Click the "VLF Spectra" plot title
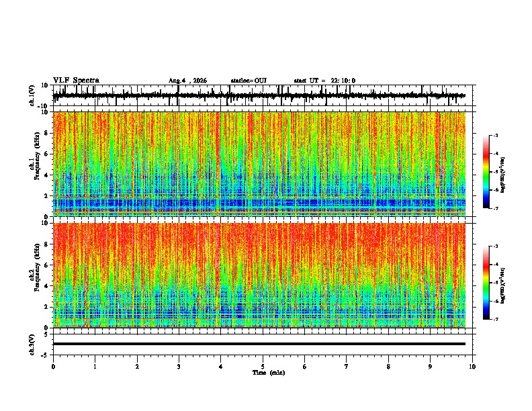The image size is (532, 411). tap(76, 81)
